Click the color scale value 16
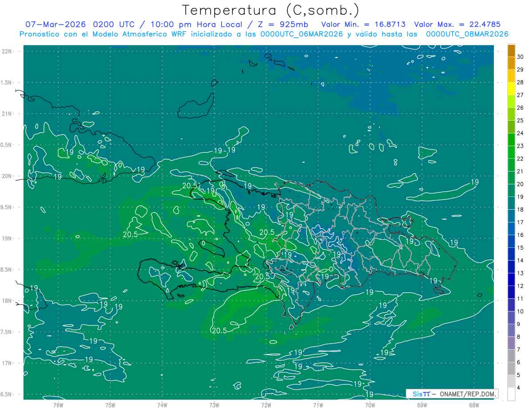Viewport: 532px width, 411px height. (x=520, y=235)
